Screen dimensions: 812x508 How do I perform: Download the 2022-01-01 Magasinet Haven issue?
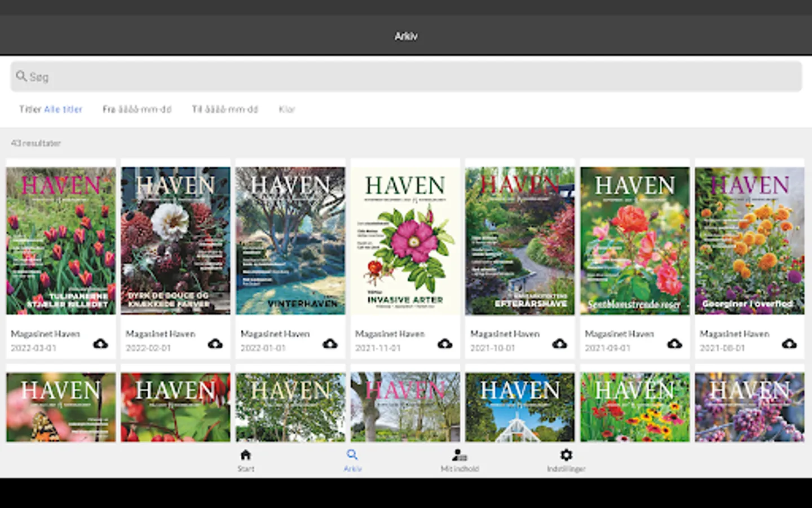(330, 343)
